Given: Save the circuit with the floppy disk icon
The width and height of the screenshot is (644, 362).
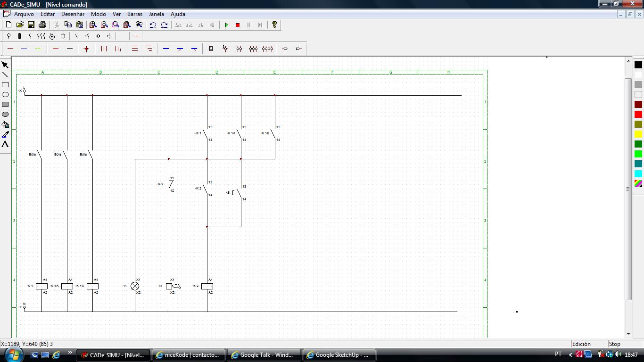Looking at the screenshot, I should pos(31,25).
